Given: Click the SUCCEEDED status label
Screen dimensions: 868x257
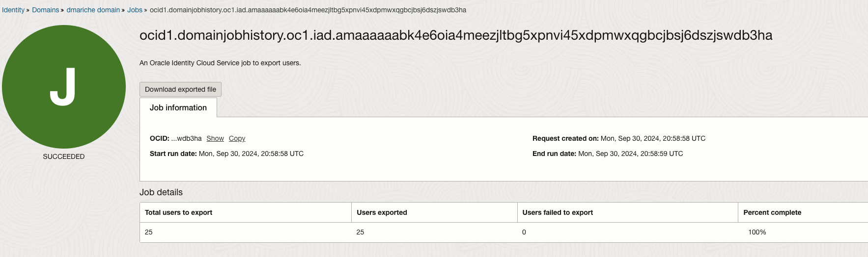Looking at the screenshot, I should coord(64,156).
